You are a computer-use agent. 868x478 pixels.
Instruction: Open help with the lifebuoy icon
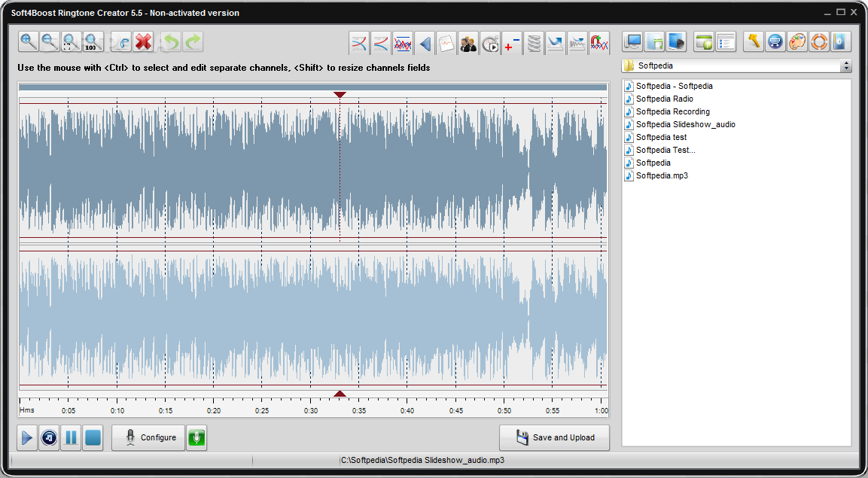coord(819,42)
